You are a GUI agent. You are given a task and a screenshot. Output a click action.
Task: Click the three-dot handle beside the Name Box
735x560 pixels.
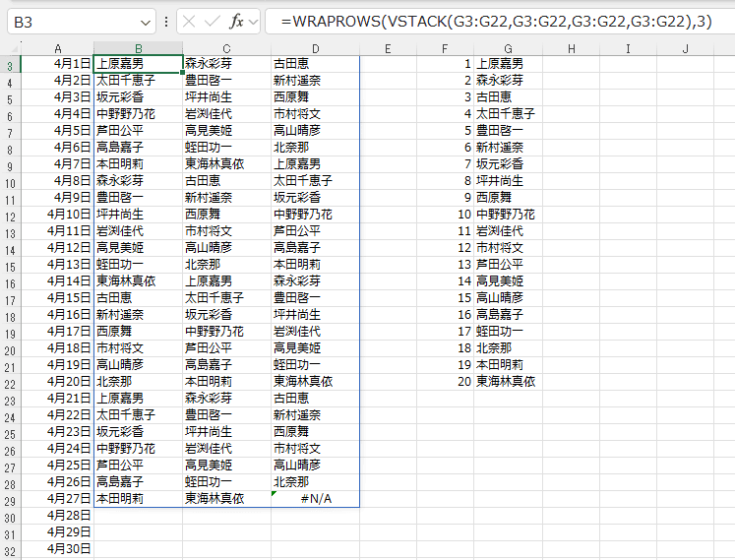click(x=165, y=21)
